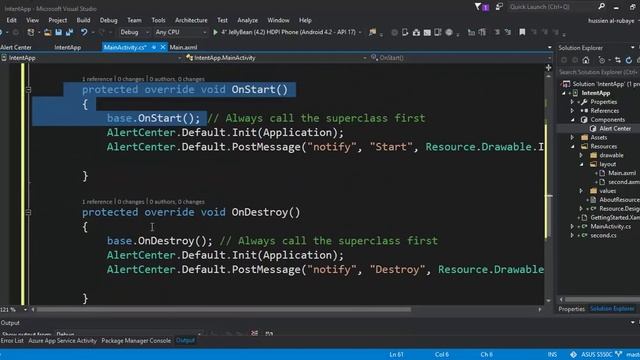This screenshot has height=360, width=640.
Task: Switch to the Alert Center tab
Action: point(16,47)
